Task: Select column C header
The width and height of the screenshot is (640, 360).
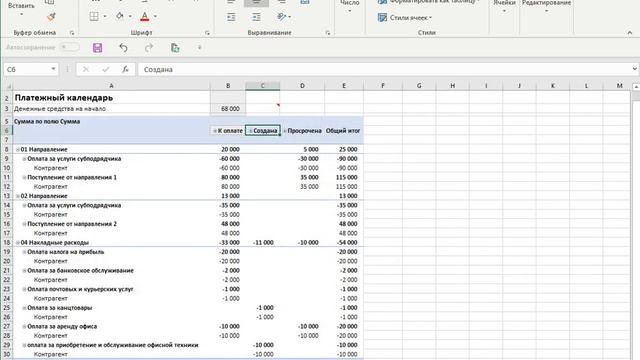Action: pyautogui.click(x=262, y=86)
